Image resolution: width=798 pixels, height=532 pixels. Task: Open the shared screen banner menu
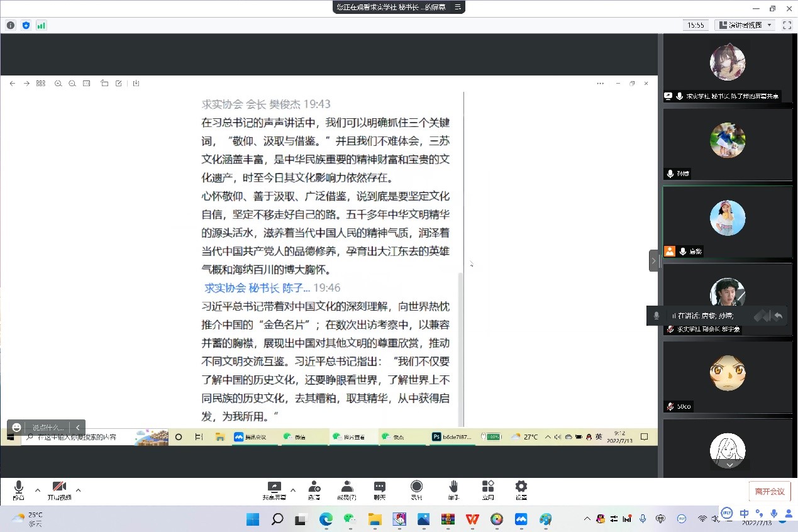click(x=458, y=7)
